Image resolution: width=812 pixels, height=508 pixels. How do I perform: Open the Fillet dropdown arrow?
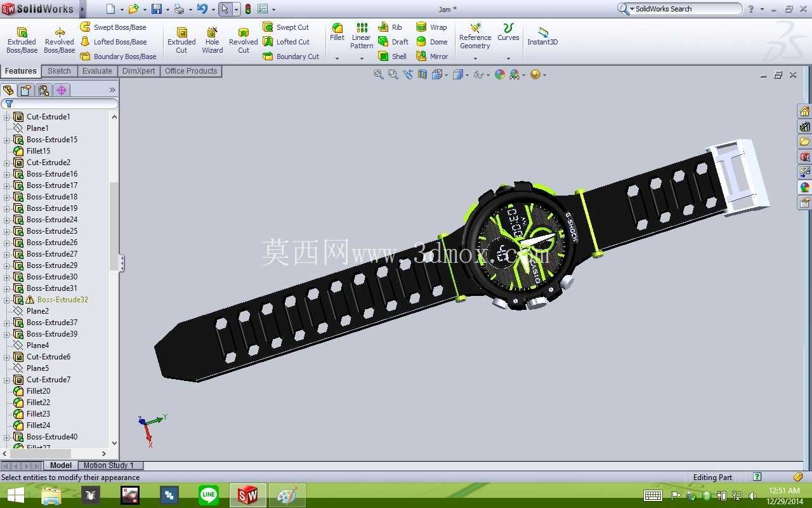tap(337, 58)
